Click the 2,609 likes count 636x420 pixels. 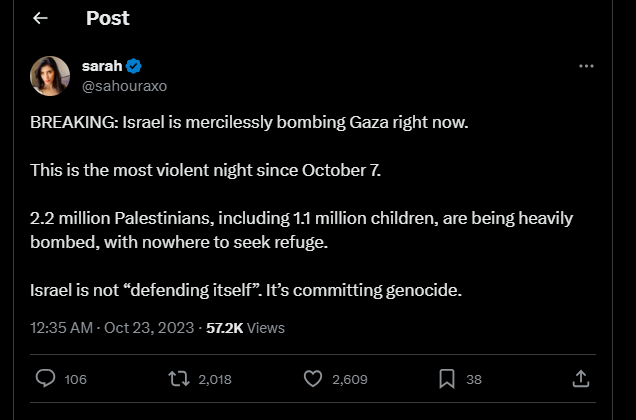click(x=349, y=380)
